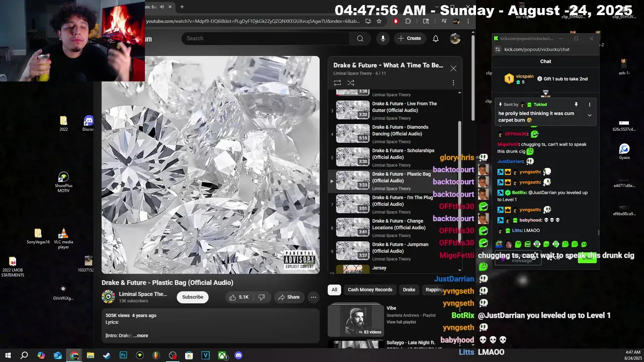
Task: Open the Windows Start menu
Action: 8,355
